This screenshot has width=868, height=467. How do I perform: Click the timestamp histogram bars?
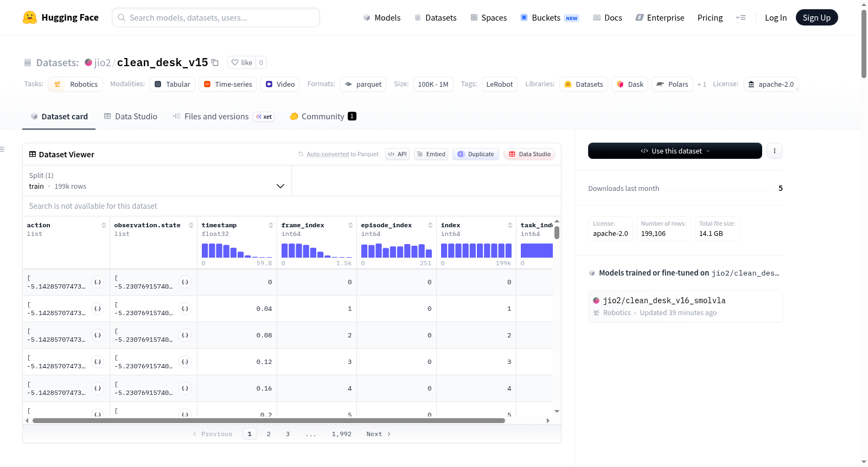click(237, 250)
